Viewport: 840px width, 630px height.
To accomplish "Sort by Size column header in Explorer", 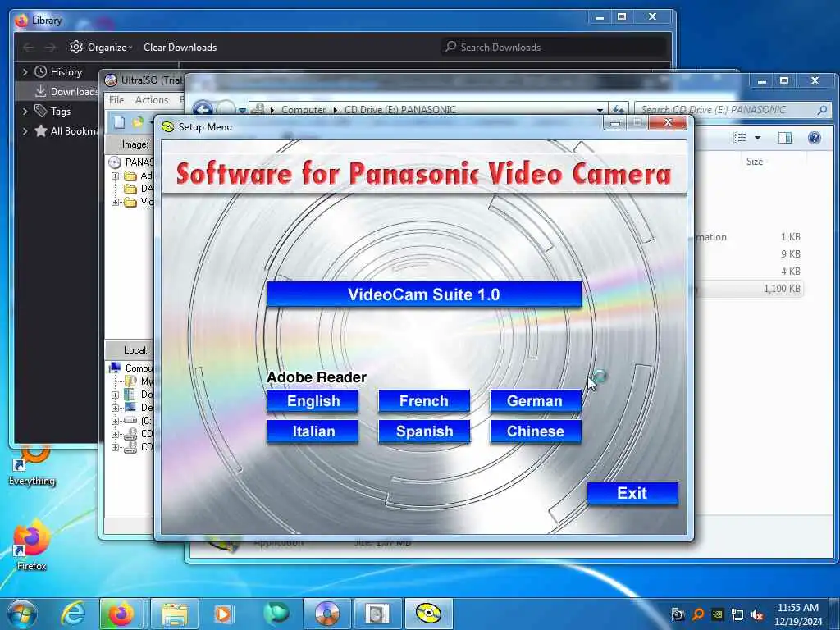I will pyautogui.click(x=755, y=162).
